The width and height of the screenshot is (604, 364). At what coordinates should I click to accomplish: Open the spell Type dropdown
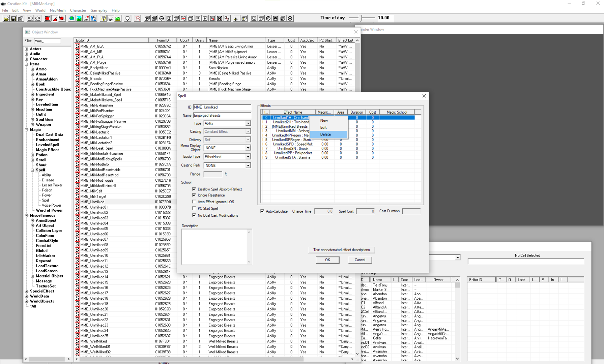[x=248, y=123]
